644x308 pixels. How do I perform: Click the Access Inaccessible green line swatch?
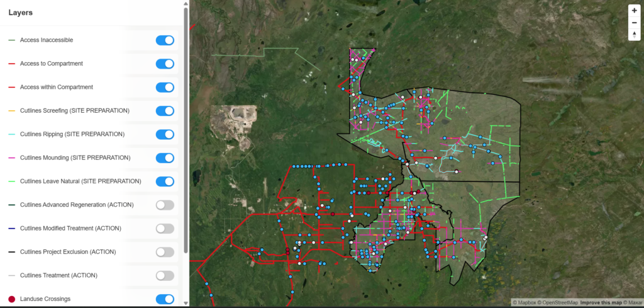pyautogui.click(x=11, y=40)
